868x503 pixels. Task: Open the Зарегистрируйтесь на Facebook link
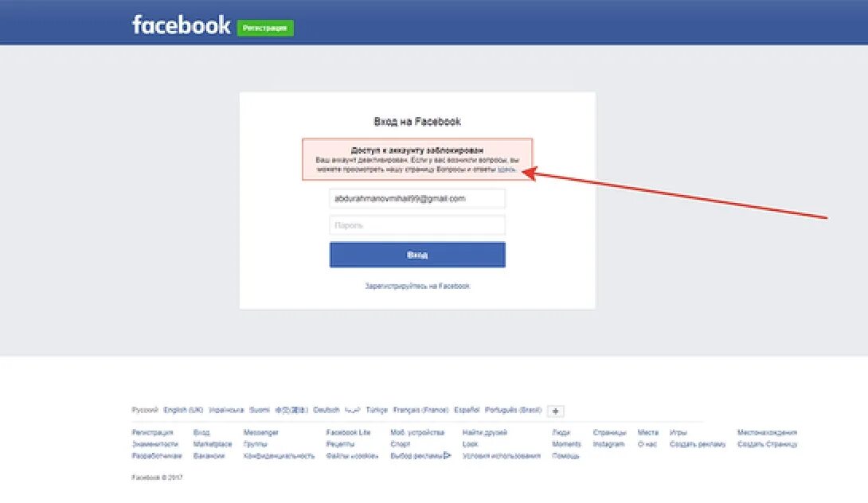(417, 286)
